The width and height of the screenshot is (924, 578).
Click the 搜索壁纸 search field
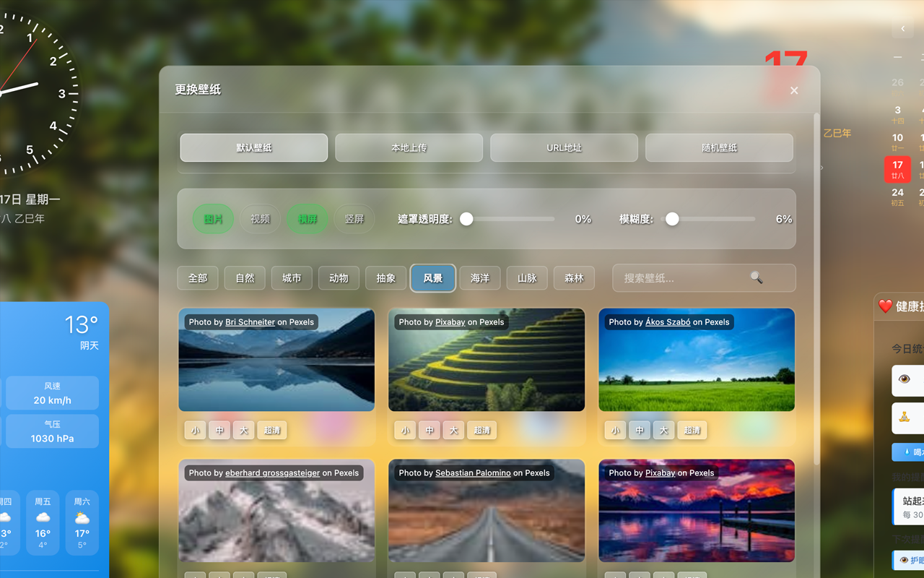(x=679, y=278)
